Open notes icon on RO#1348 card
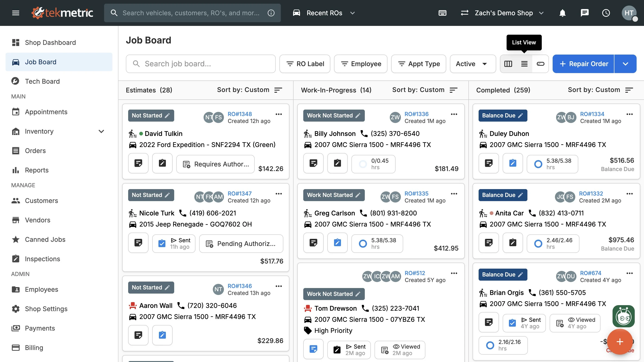Image resolution: width=644 pixels, height=362 pixels. pos(138,163)
